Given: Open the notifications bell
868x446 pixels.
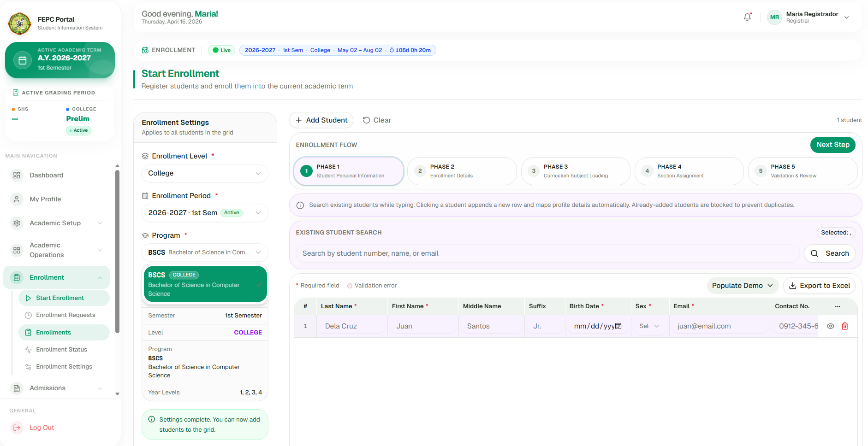Looking at the screenshot, I should point(747,17).
